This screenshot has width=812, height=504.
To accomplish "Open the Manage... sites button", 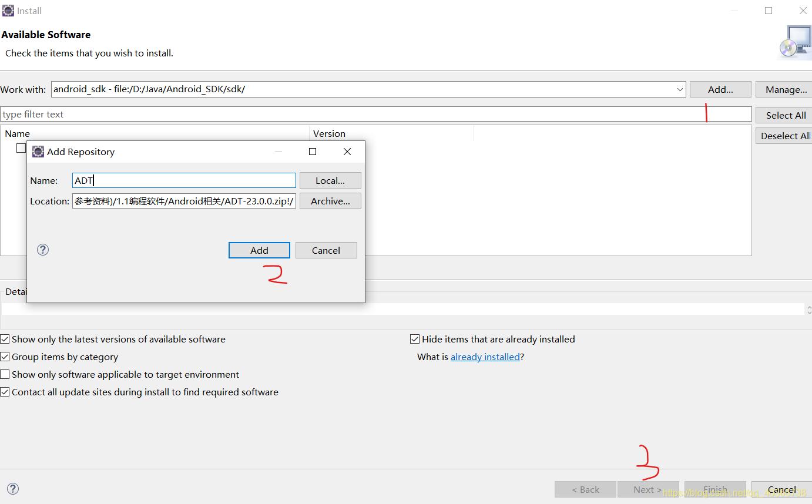I will pyautogui.click(x=784, y=89).
